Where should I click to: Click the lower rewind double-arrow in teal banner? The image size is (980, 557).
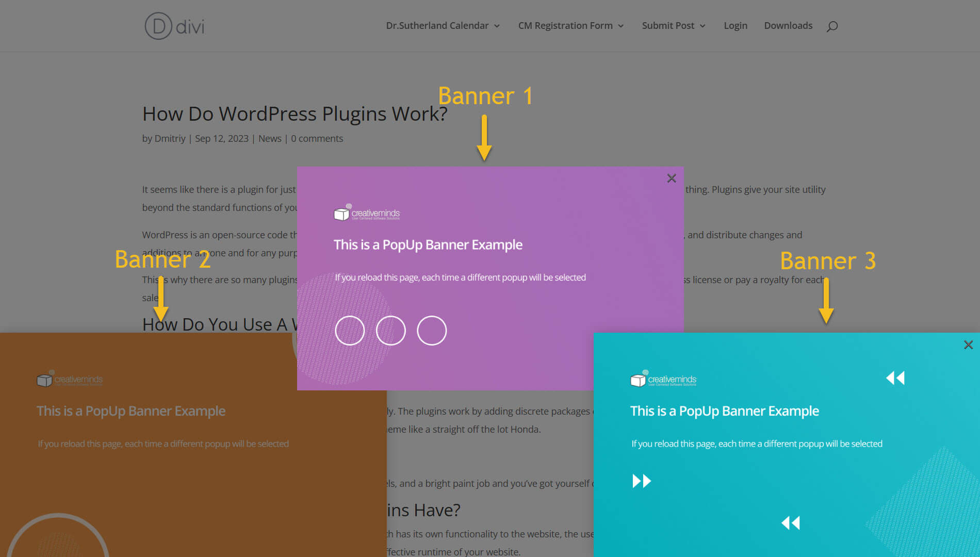(x=790, y=523)
